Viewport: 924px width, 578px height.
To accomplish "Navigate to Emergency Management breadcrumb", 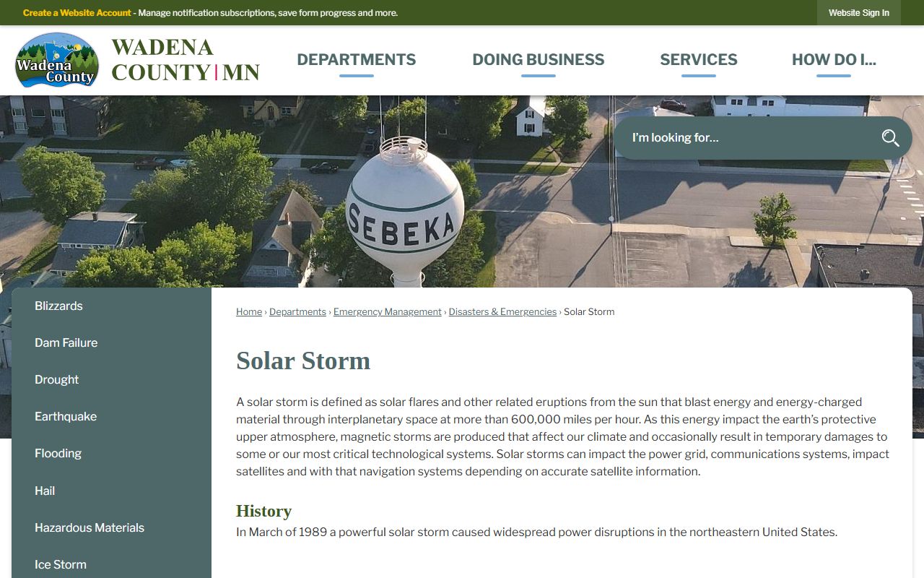I will [387, 312].
